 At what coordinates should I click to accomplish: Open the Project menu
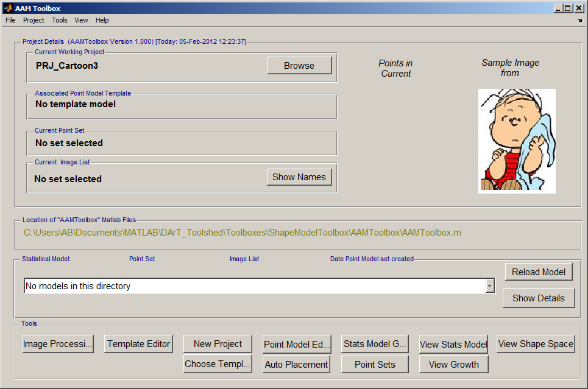click(34, 20)
